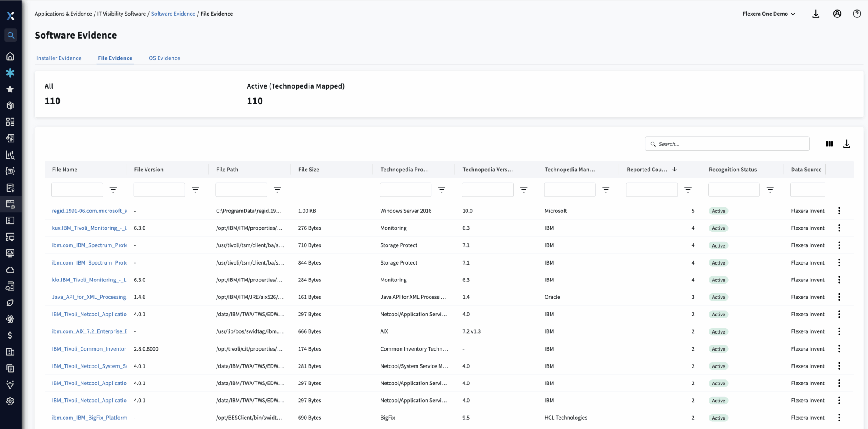Click the Search field above the table
This screenshot has height=429, width=868.
tap(727, 144)
